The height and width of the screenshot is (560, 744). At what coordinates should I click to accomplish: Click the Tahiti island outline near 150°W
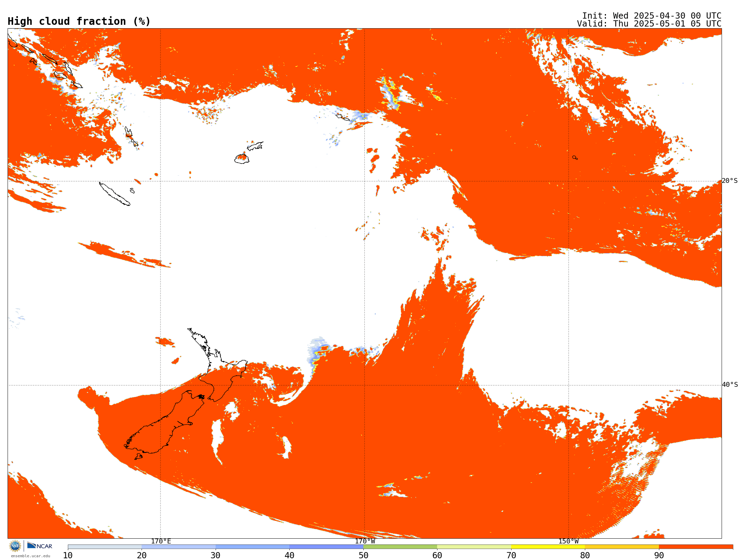coord(575,158)
